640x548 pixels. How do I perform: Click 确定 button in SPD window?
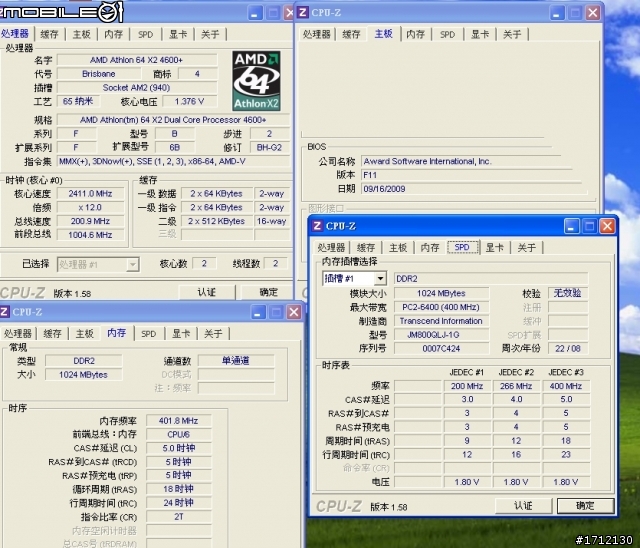coord(585,506)
